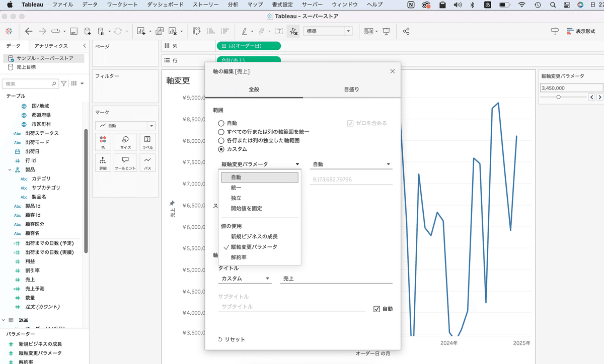Switch to the アナリティクス pane tab
604x364 pixels.
51,46
